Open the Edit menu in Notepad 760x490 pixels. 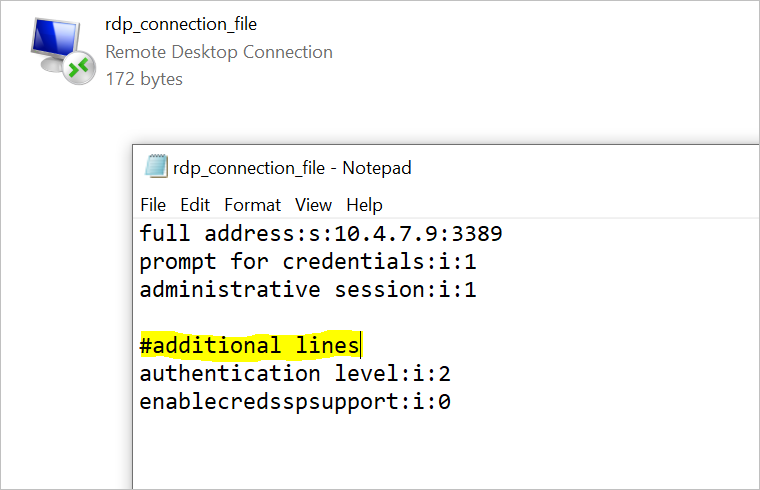(x=195, y=205)
